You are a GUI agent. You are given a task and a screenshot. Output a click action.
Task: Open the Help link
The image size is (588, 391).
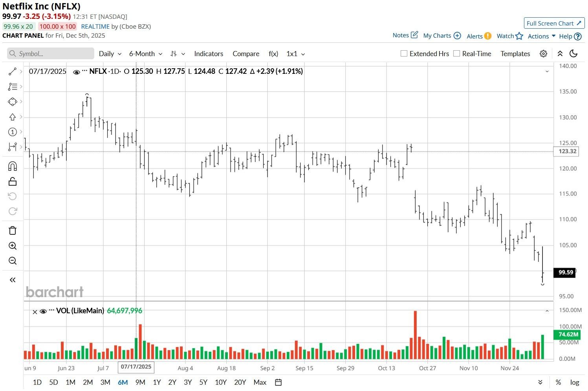click(x=570, y=36)
